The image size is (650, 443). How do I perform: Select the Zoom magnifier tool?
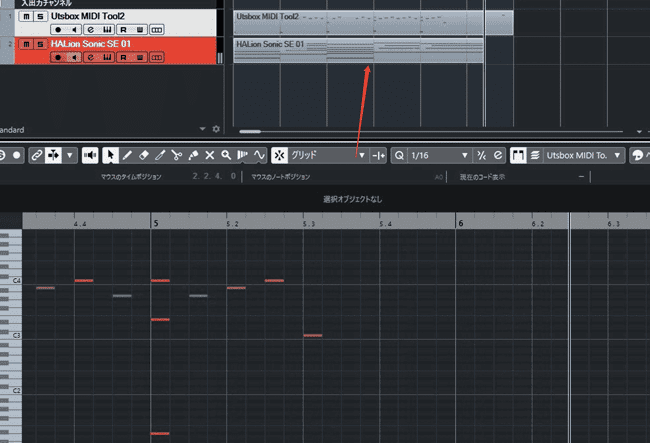coord(226,155)
